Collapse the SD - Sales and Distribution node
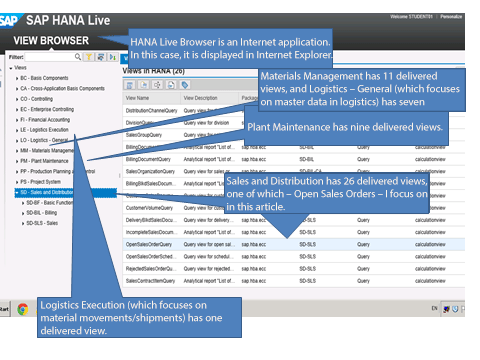The width and height of the screenshot is (480, 360). point(17,193)
